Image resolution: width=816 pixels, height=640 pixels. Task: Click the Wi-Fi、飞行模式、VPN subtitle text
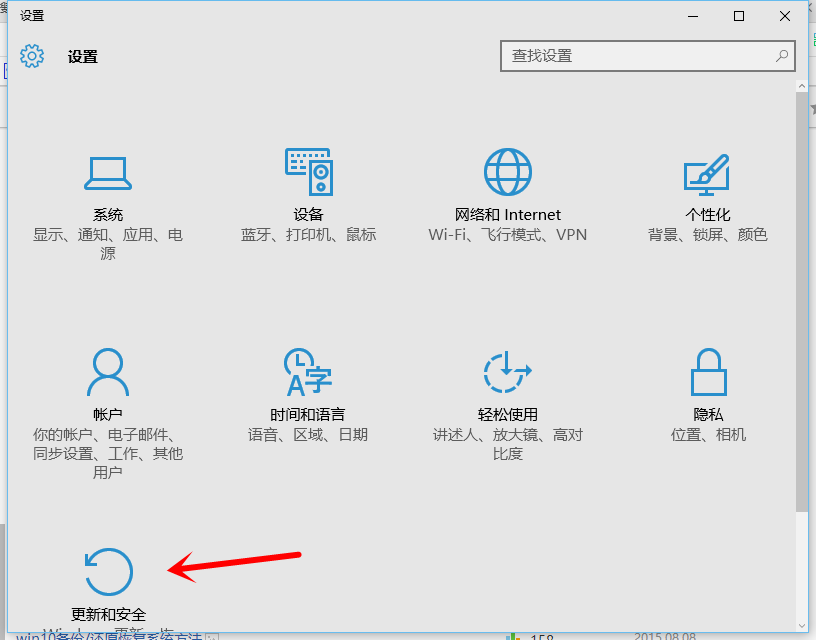click(x=508, y=235)
